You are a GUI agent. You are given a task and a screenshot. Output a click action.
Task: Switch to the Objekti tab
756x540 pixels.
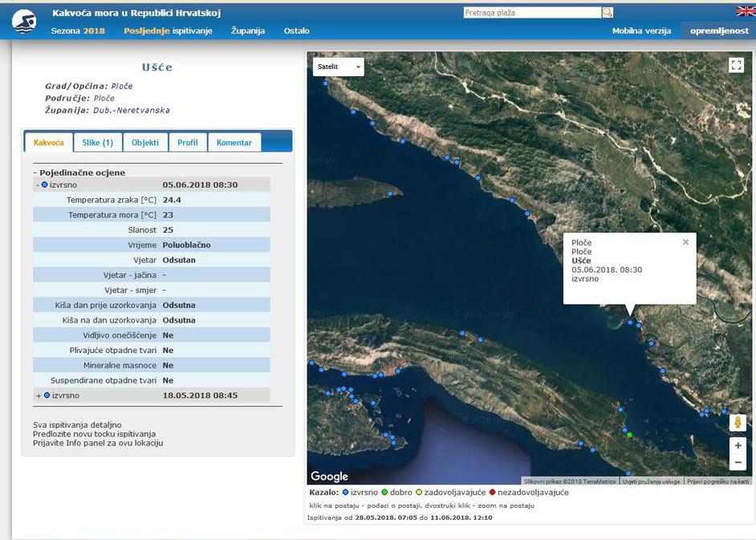pos(145,143)
